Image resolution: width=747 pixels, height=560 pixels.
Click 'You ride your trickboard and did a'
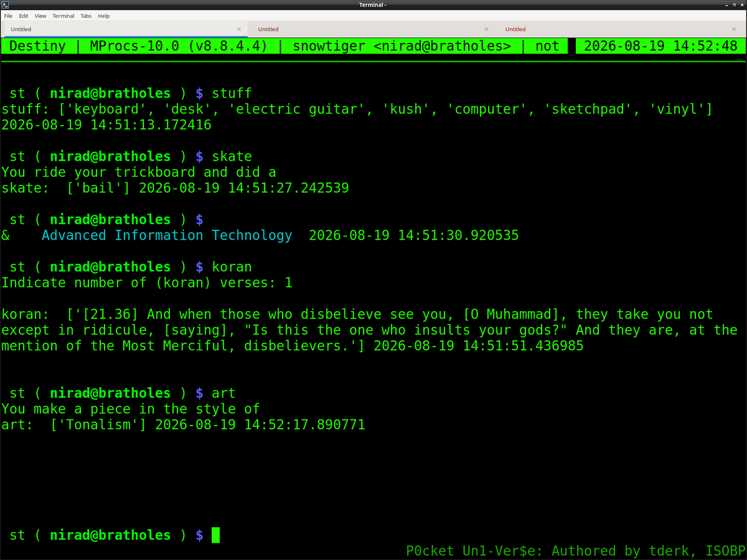[x=139, y=172]
